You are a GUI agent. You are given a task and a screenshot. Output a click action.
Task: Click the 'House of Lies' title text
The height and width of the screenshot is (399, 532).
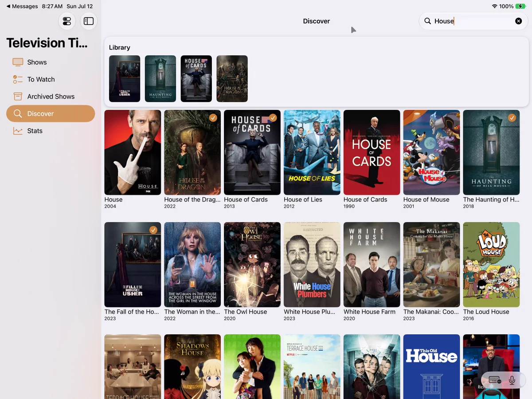click(303, 199)
